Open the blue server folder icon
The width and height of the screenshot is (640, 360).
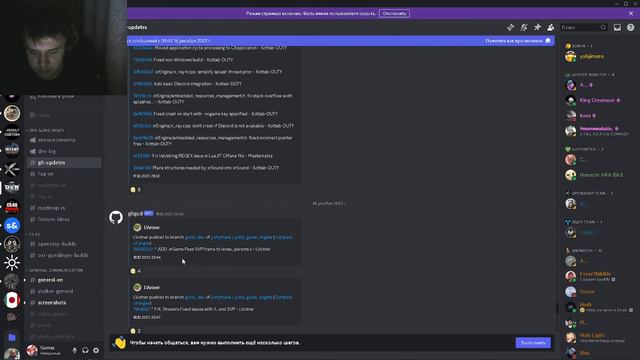click(12, 337)
